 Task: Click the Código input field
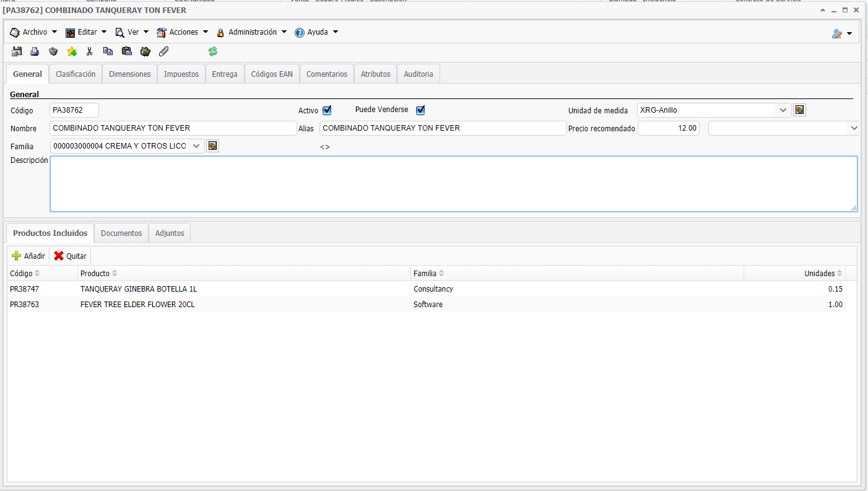click(x=74, y=110)
